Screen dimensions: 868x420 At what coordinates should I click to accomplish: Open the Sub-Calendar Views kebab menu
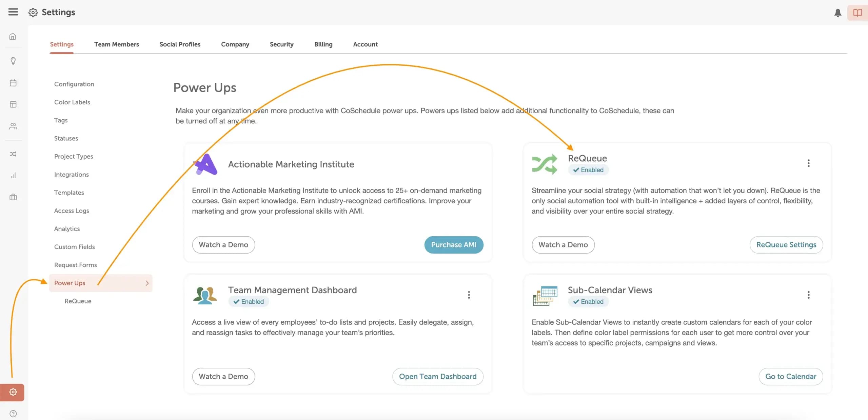pos(809,295)
